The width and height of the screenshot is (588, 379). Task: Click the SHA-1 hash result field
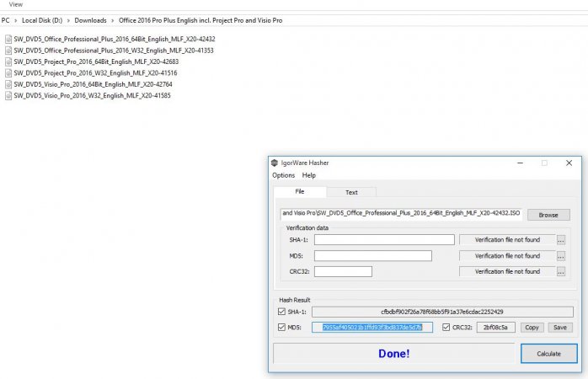coord(442,312)
